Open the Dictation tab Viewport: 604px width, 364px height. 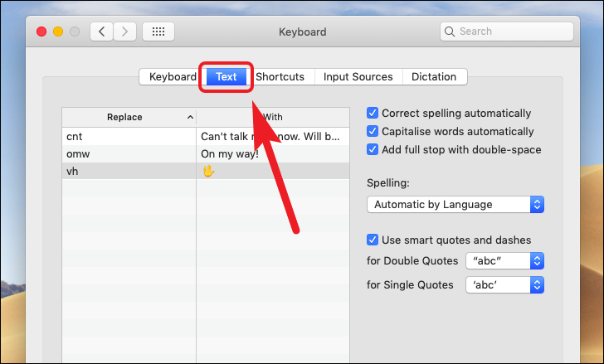tap(434, 76)
